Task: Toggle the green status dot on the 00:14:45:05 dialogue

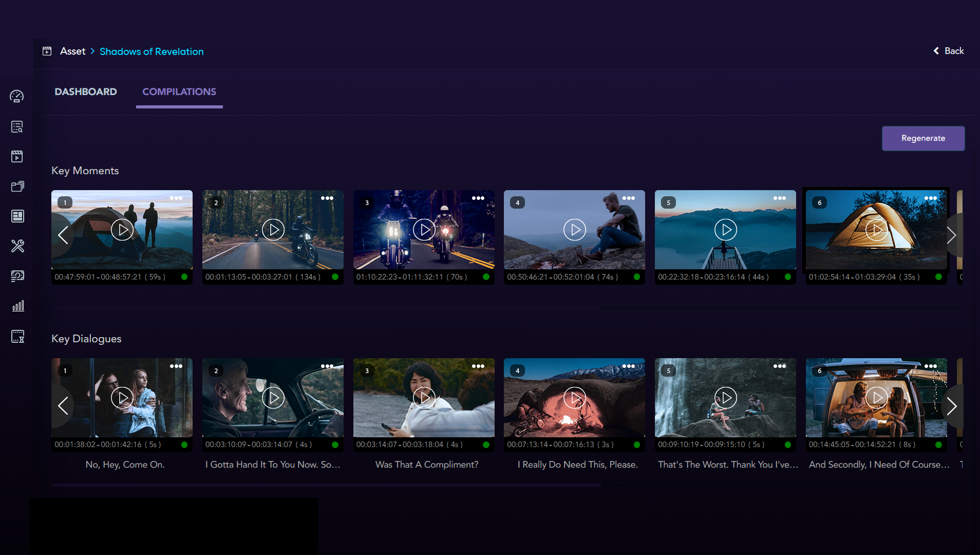Action: click(939, 445)
